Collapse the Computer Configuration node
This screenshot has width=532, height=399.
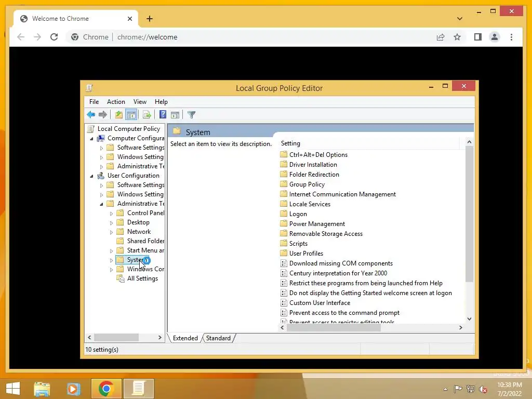click(91, 139)
